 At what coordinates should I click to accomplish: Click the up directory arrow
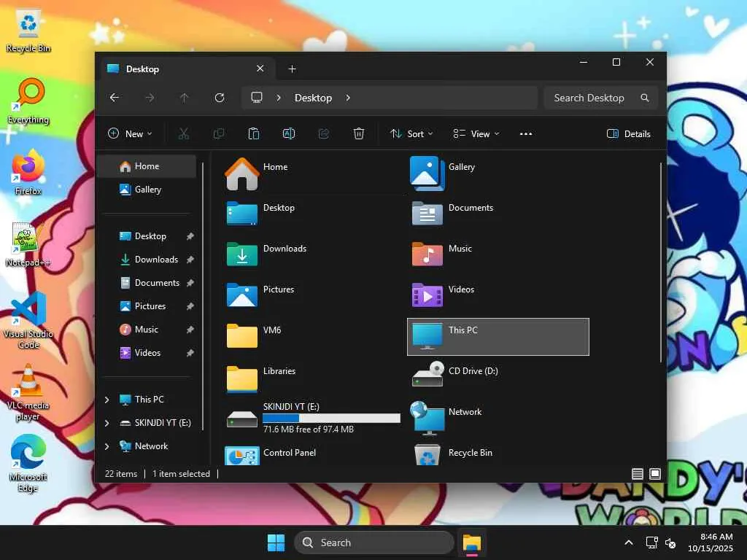tap(185, 98)
